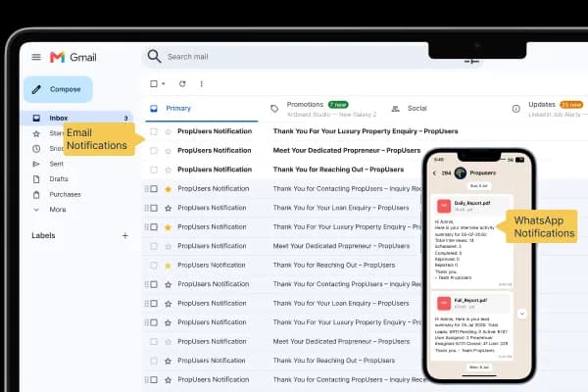Open the Gmail main menu hamburger icon

pyautogui.click(x=36, y=57)
